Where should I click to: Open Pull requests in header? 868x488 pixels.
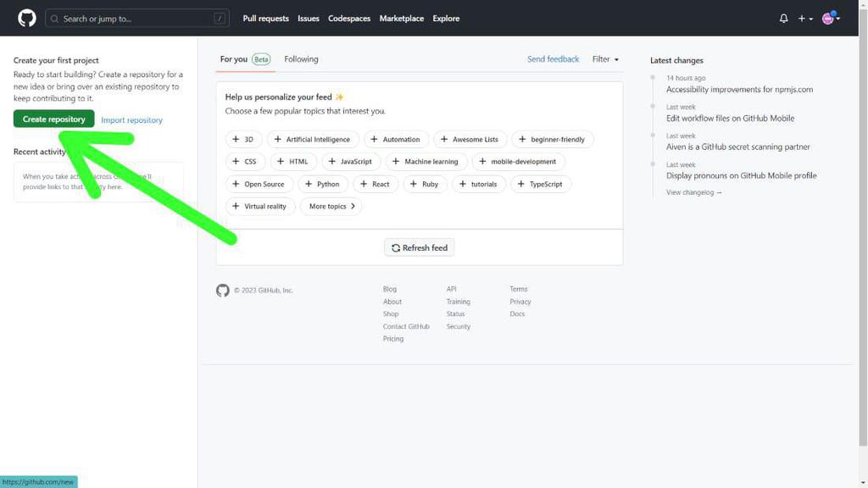265,19
